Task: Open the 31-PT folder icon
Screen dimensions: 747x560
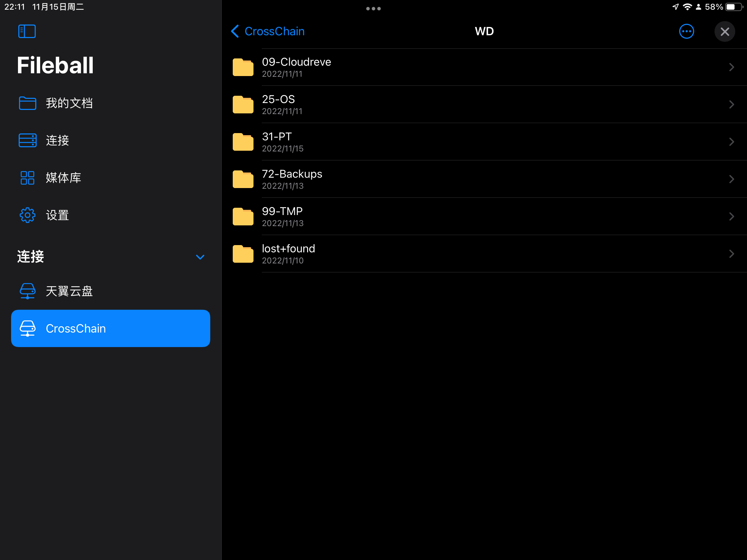Action: [243, 142]
